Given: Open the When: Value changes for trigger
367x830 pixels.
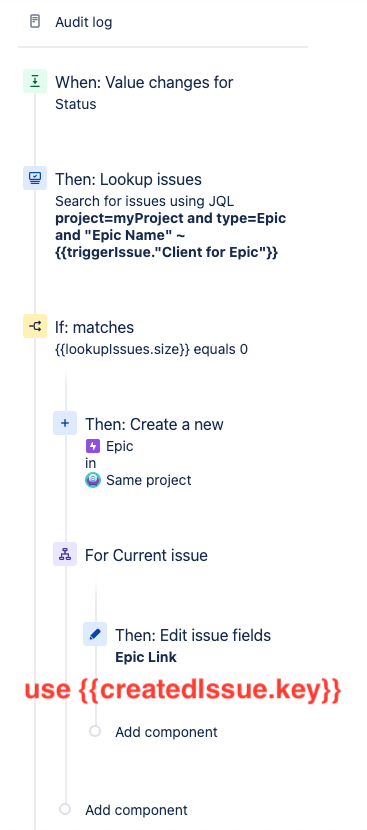Looking at the screenshot, I should click(x=144, y=82).
